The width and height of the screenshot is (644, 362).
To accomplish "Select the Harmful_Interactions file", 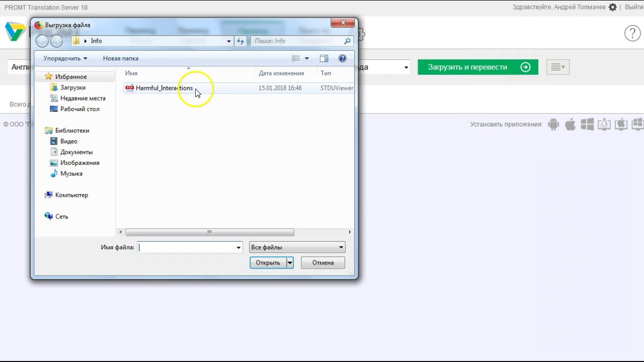I will pos(164,88).
